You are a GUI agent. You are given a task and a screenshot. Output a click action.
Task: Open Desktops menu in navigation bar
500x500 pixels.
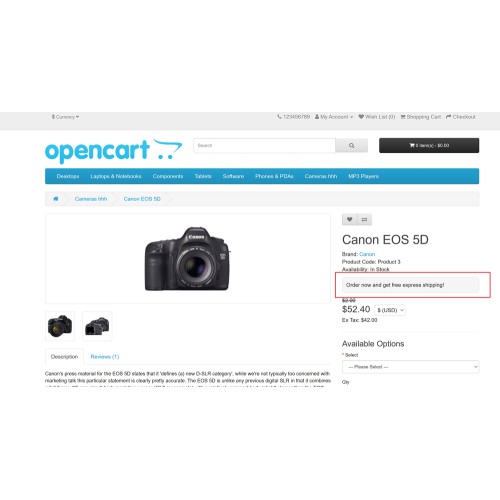pyautogui.click(x=68, y=176)
